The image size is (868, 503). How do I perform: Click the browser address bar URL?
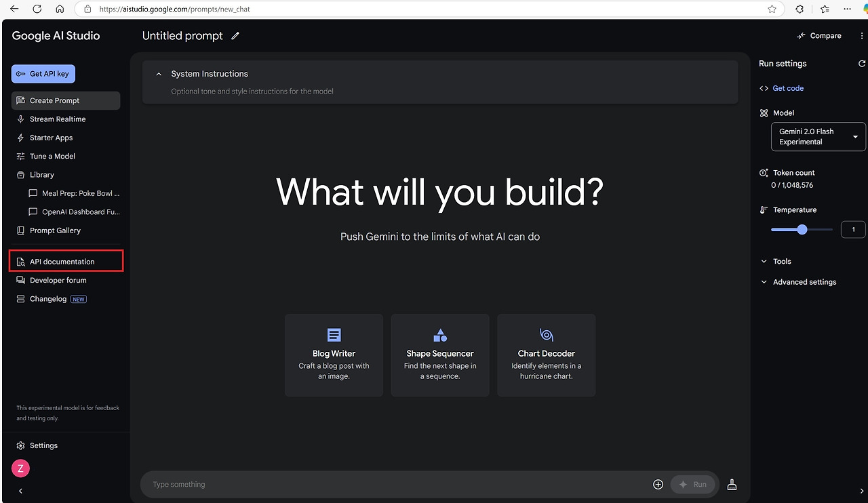(x=174, y=9)
